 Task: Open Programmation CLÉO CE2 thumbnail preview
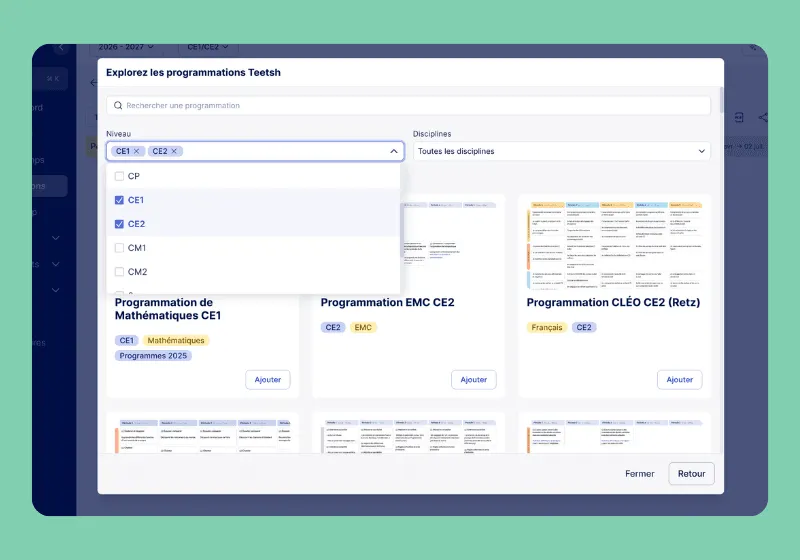tap(614, 246)
